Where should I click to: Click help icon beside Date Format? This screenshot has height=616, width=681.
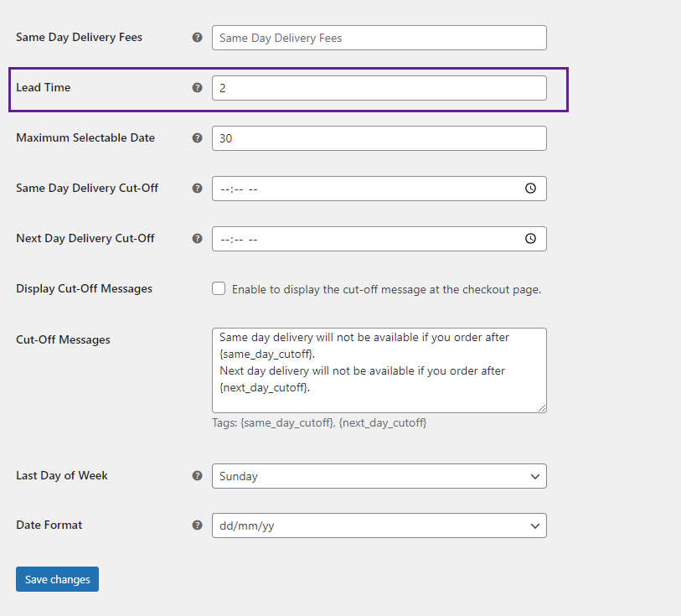(x=197, y=525)
